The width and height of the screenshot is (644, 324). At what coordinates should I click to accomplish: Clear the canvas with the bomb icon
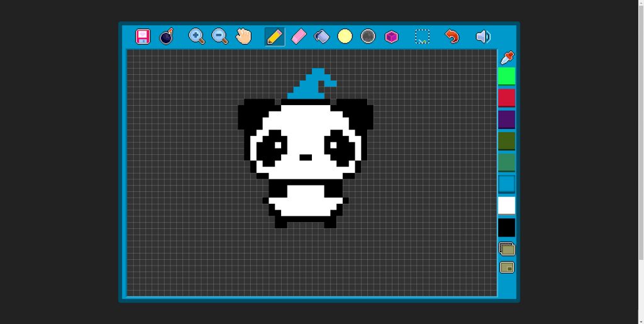click(166, 36)
